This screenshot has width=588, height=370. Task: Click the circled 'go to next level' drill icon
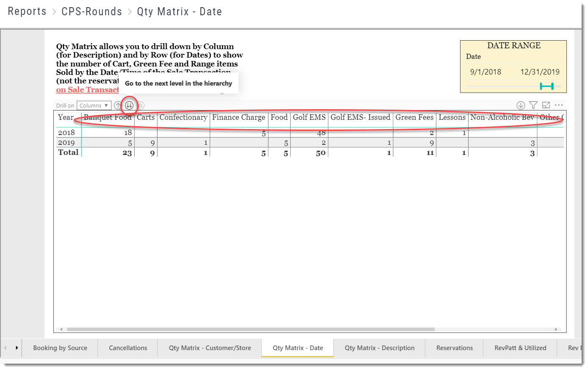click(x=129, y=105)
